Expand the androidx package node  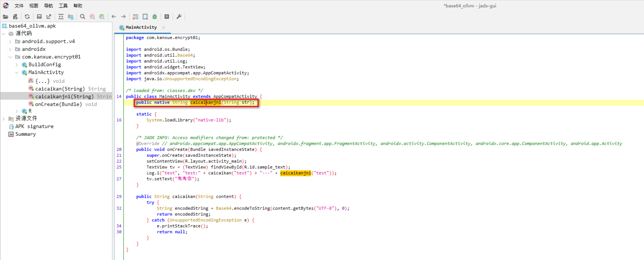[10, 49]
